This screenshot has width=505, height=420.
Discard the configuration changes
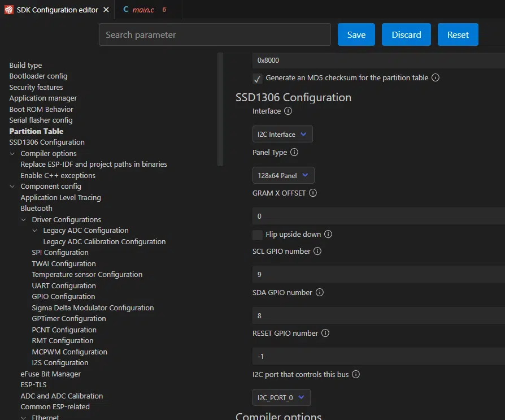[x=406, y=34]
